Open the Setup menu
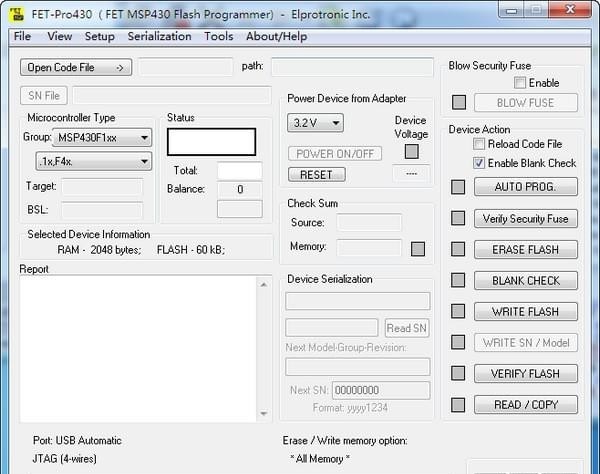 [99, 36]
